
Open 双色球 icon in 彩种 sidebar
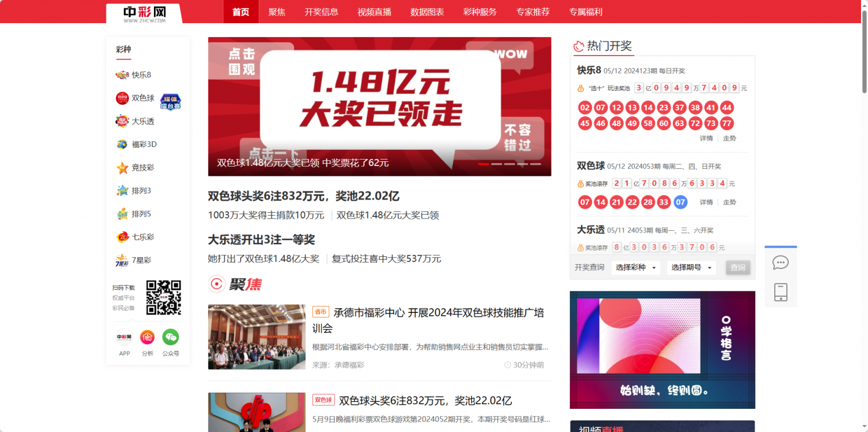(122, 98)
